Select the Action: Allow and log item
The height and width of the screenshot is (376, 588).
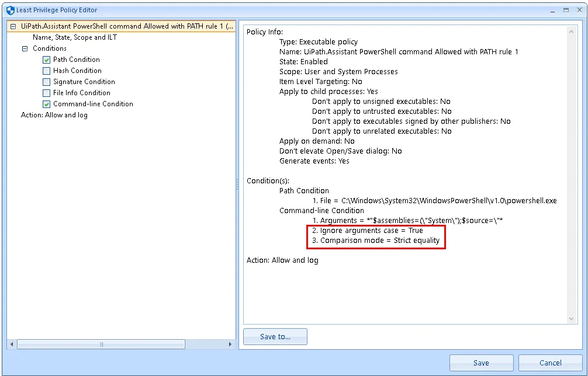(54, 115)
